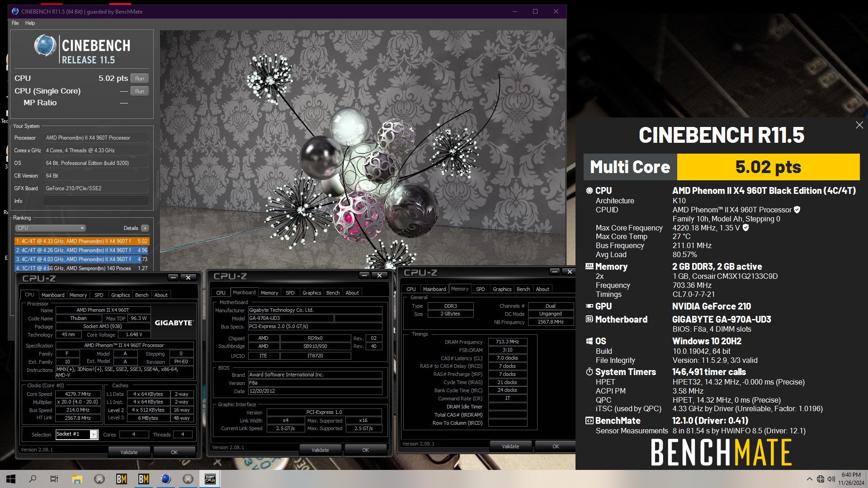Open the Windows Start menu
The image size is (868, 488).
(x=11, y=479)
